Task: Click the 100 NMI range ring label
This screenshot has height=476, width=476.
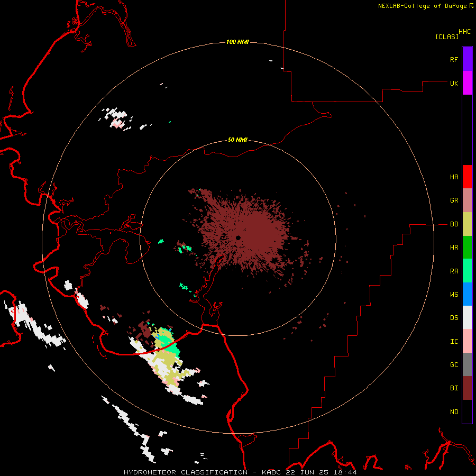Action: 237,42
